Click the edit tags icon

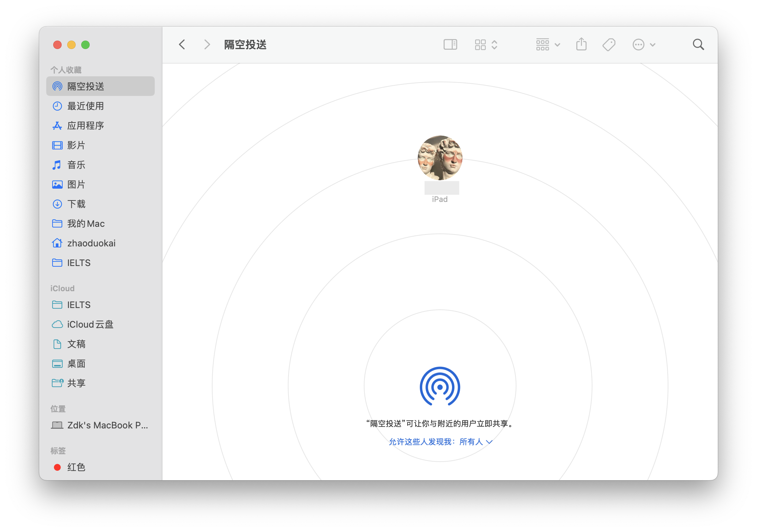[609, 44]
